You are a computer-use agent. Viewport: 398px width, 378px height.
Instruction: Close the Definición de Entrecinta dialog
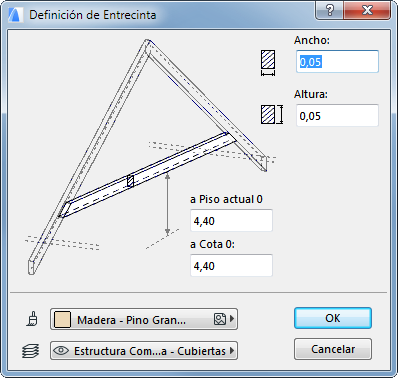(x=367, y=10)
